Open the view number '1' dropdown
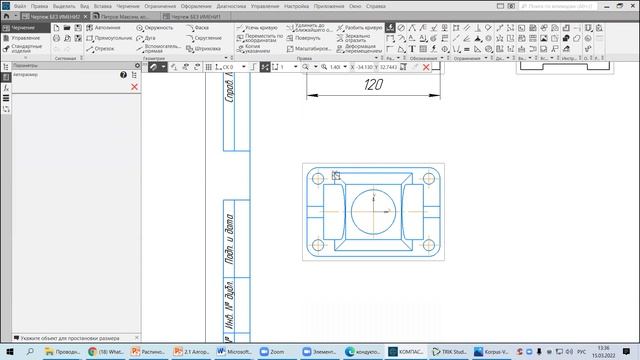 [296, 67]
